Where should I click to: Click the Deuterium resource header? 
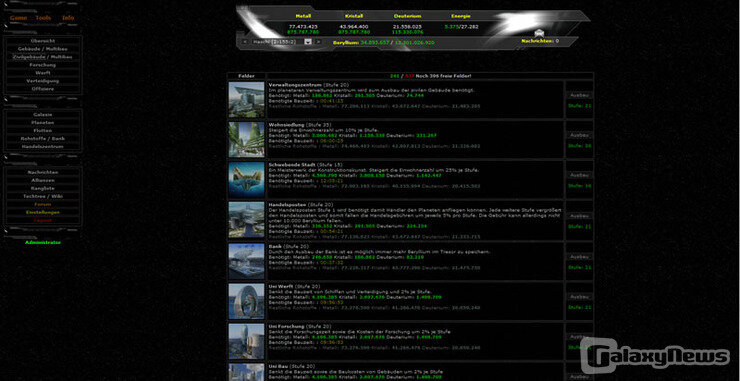click(407, 16)
